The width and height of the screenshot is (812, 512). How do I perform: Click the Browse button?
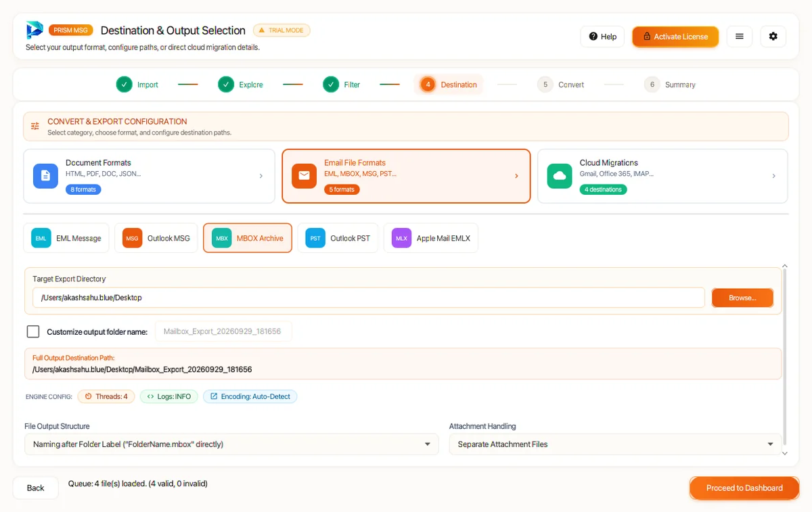tap(742, 298)
